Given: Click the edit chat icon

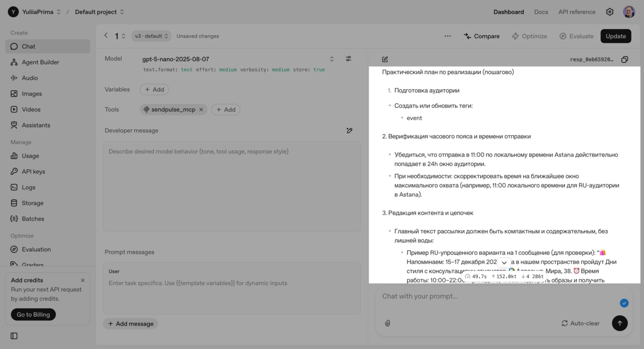Looking at the screenshot, I should 385,60.
